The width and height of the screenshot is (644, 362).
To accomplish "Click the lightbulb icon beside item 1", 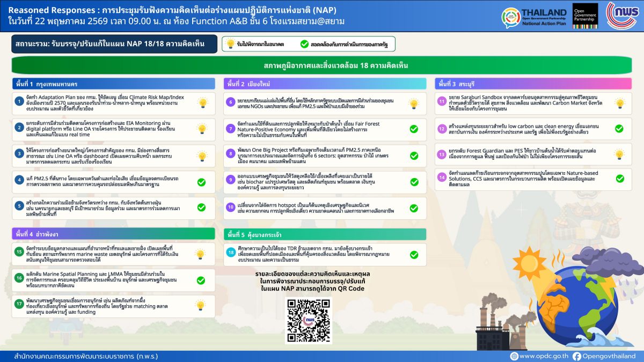I will [x=202, y=103].
